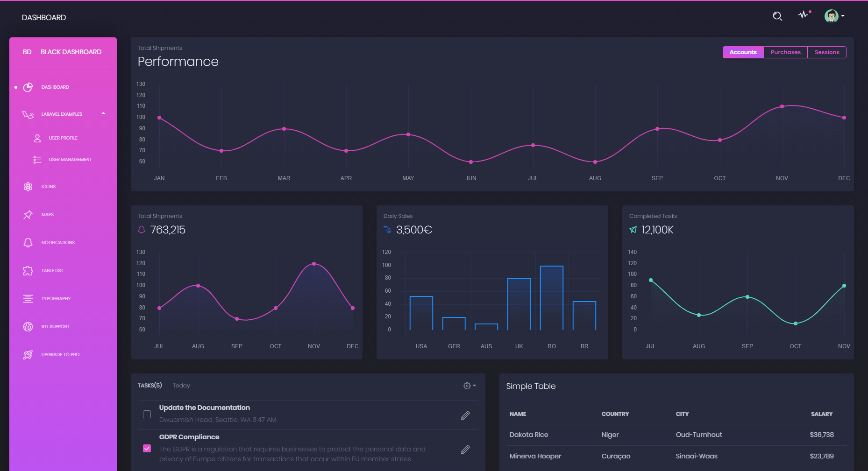Switch to the Purchases chart tab
The image size is (868, 471).
pyautogui.click(x=785, y=52)
